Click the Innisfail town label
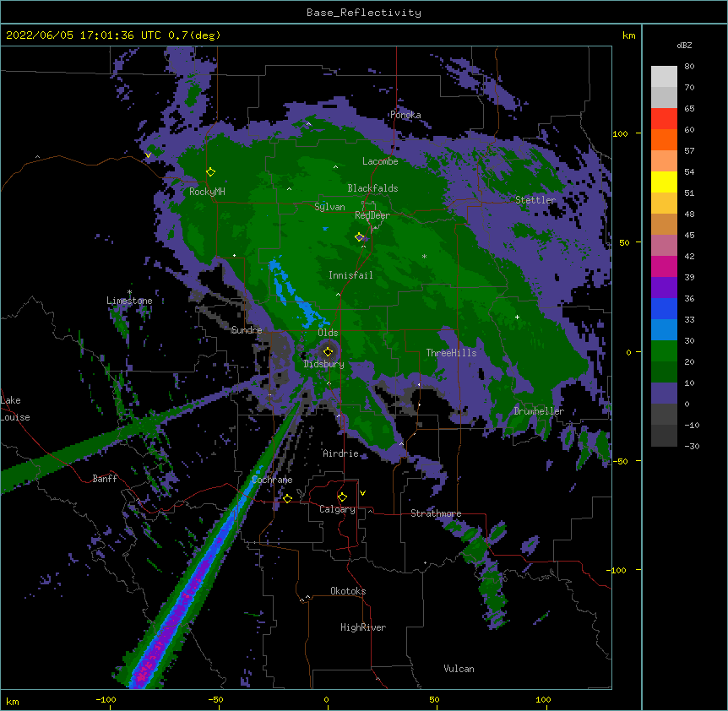This screenshot has height=711, width=728. (350, 275)
